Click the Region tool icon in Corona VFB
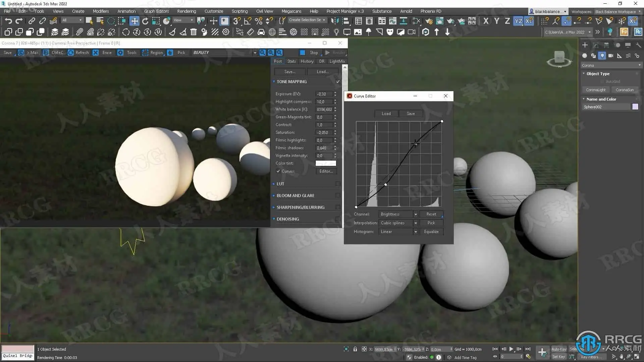The image size is (644, 362). 145,53
